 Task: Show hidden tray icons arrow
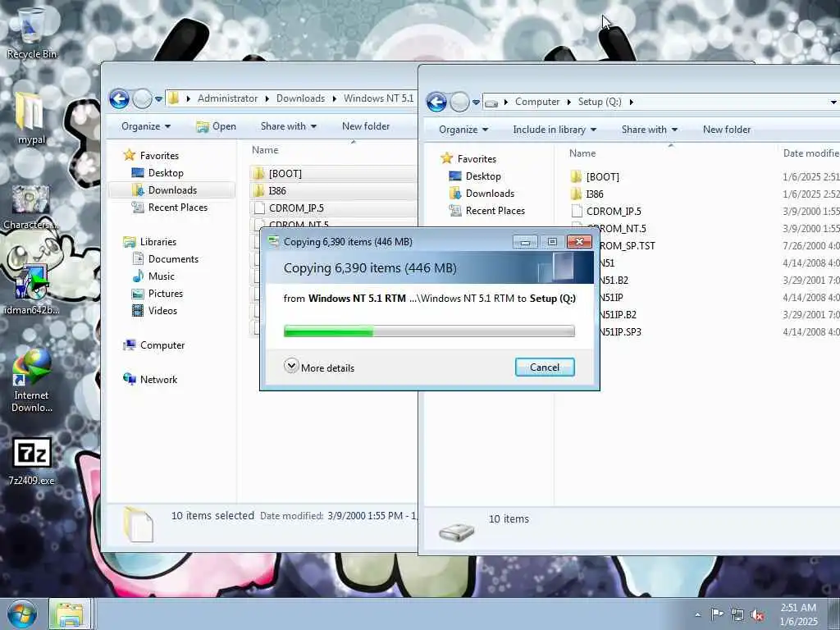point(697,614)
